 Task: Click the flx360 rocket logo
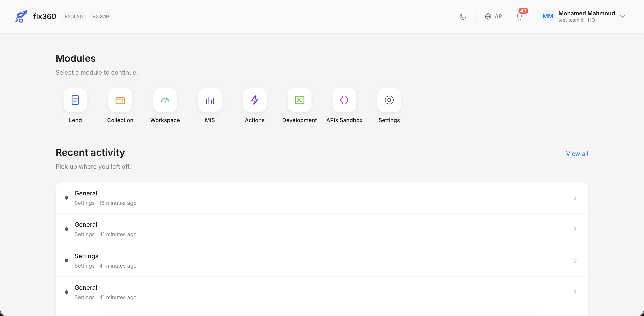pyautogui.click(x=21, y=16)
